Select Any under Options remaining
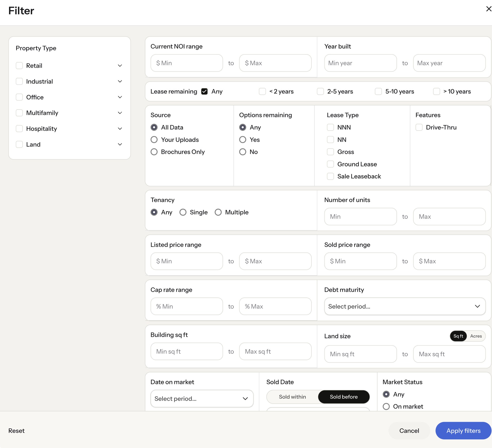This screenshot has width=492, height=448. pyautogui.click(x=243, y=127)
